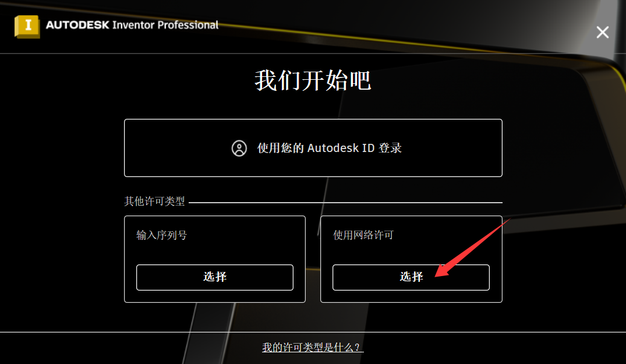Click the red arrow annotation graphic

click(472, 248)
